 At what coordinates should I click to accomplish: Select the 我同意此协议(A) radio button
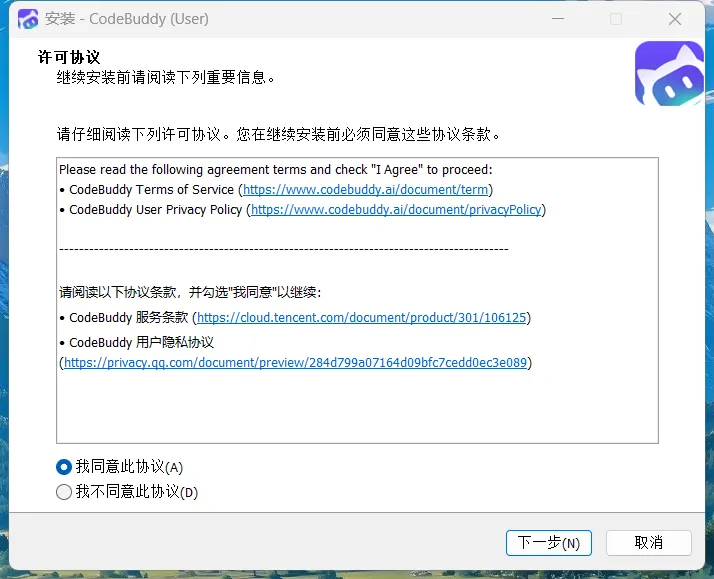tap(64, 467)
